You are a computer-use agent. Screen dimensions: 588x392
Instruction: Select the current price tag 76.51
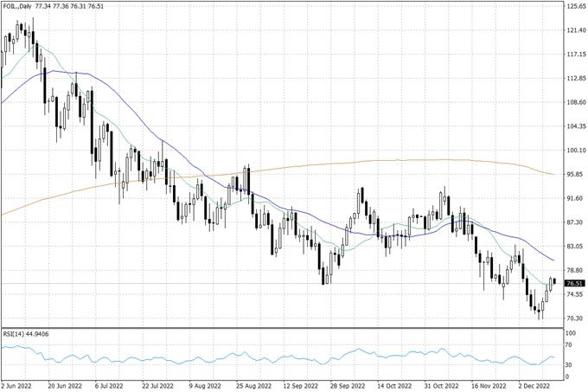tap(575, 283)
